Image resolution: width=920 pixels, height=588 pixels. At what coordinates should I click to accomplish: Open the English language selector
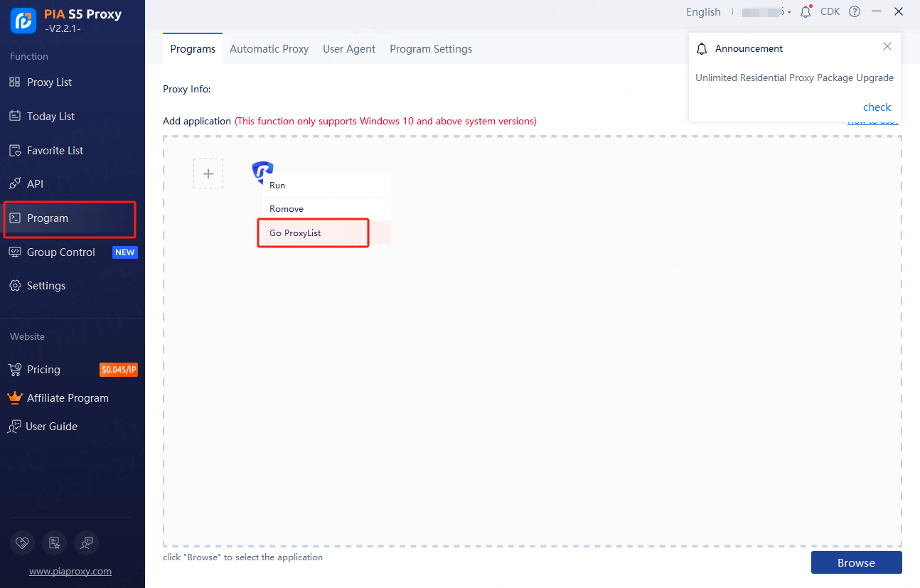click(x=703, y=12)
